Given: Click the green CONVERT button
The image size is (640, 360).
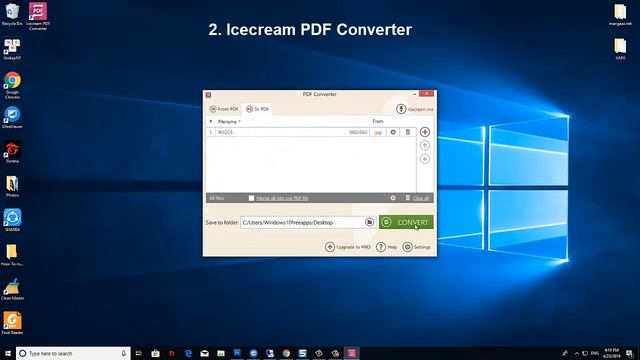Looking at the screenshot, I should (x=406, y=222).
